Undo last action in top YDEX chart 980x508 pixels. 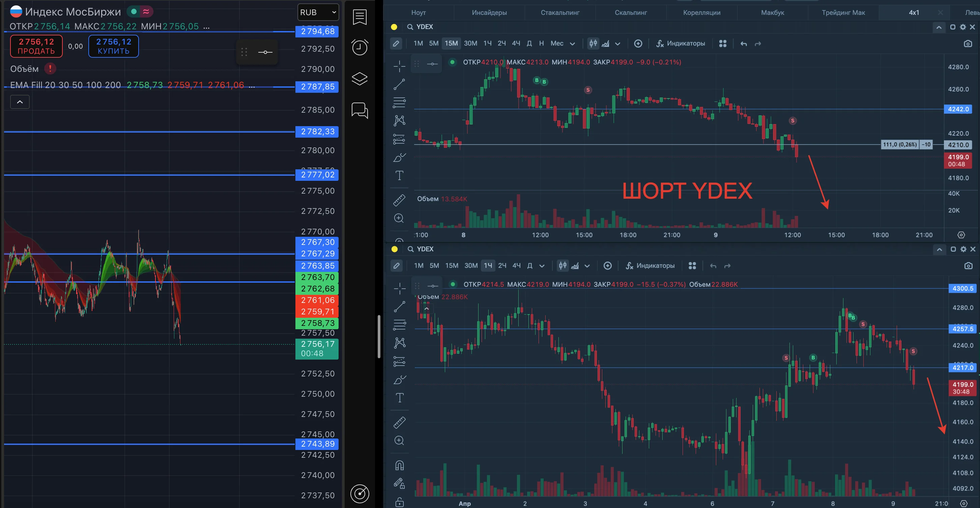744,44
